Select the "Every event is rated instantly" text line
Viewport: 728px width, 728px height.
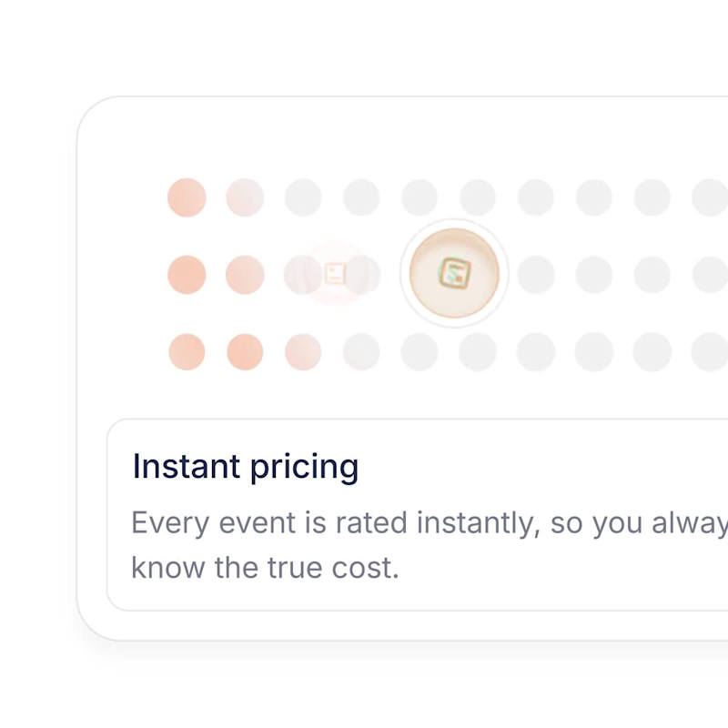coord(429,523)
